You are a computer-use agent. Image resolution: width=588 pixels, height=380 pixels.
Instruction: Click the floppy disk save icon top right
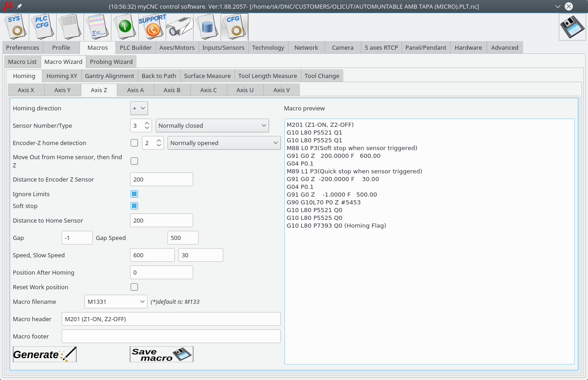click(572, 27)
